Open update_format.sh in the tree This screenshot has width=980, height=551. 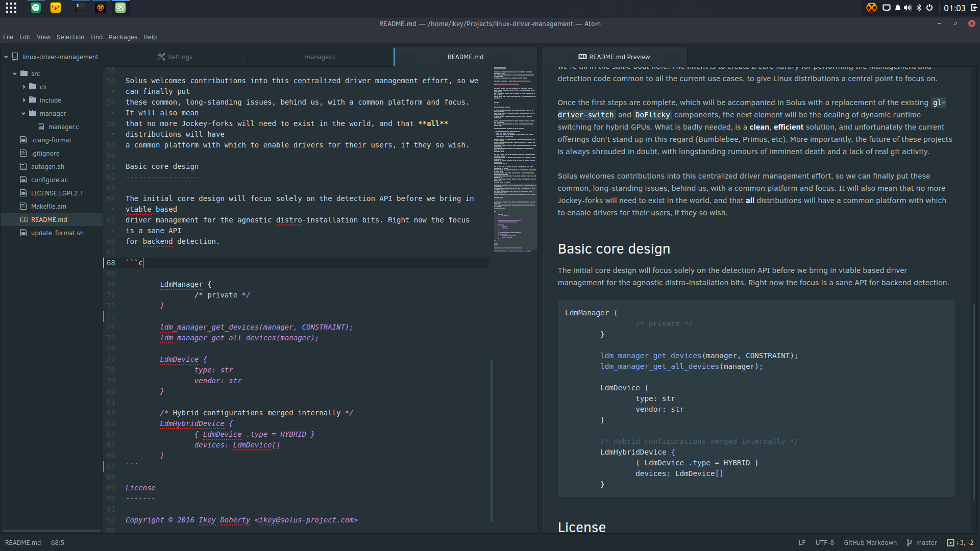click(x=57, y=233)
